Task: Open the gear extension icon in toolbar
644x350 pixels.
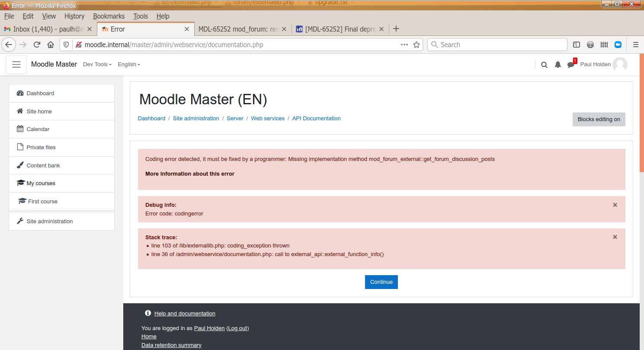Action: click(x=590, y=45)
